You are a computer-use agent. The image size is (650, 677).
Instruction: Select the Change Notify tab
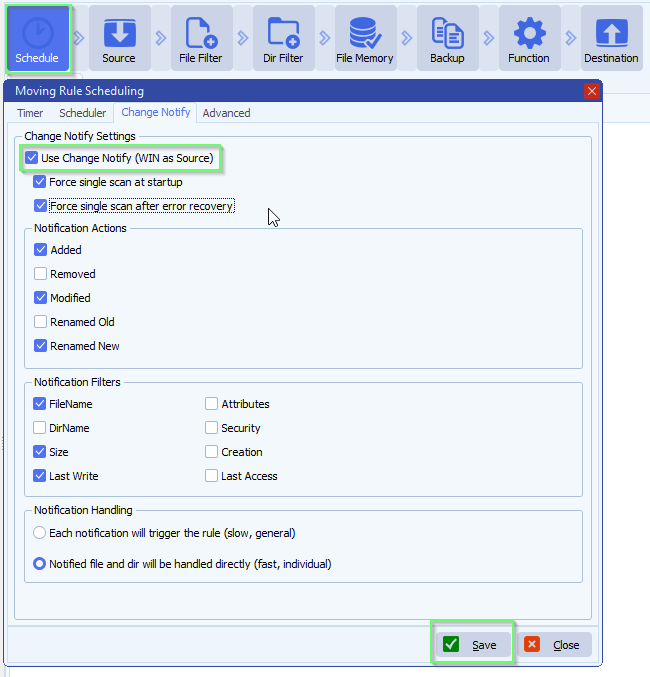click(155, 112)
